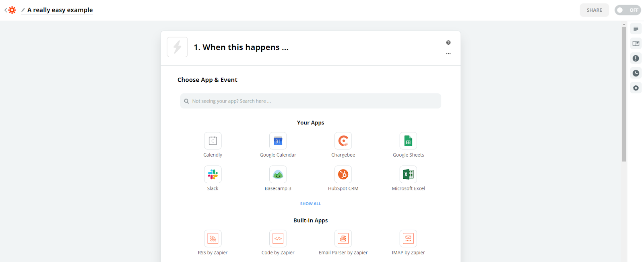Click the search magnifier icon
644x262 pixels.
(x=186, y=101)
